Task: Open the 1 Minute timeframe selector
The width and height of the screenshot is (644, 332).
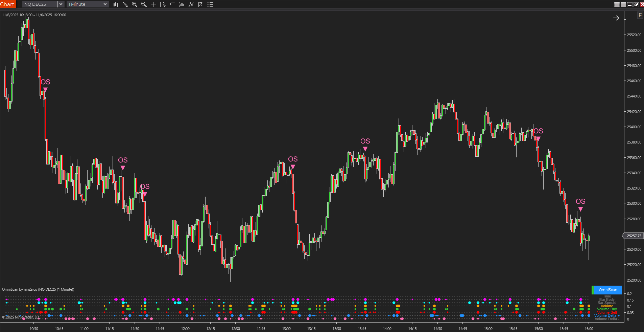Action: [105, 4]
